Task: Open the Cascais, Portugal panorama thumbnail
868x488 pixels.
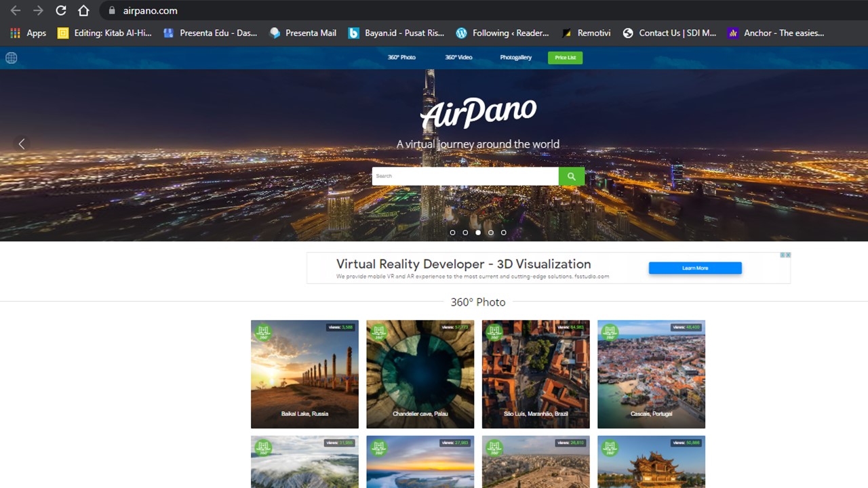Action: [651, 374]
